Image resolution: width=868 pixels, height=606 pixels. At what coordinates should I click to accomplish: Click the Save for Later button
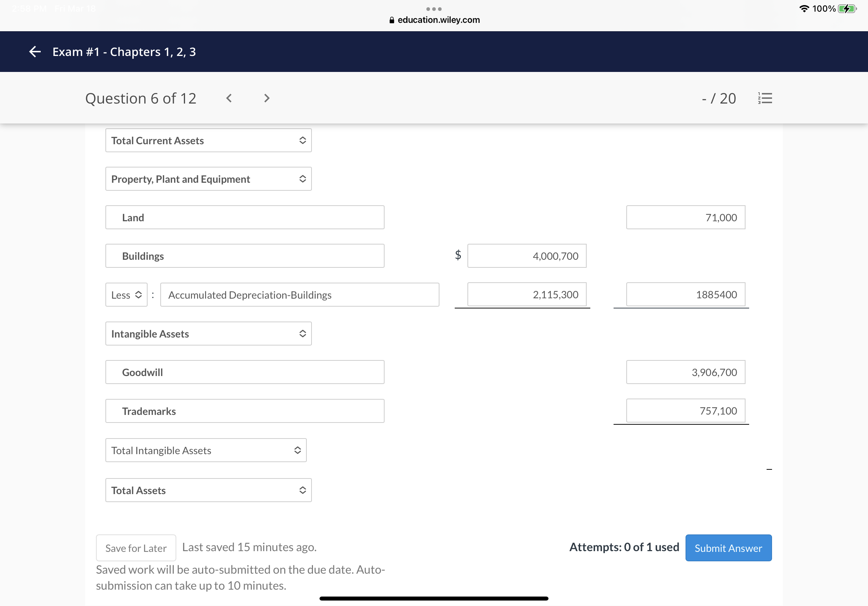(x=136, y=548)
